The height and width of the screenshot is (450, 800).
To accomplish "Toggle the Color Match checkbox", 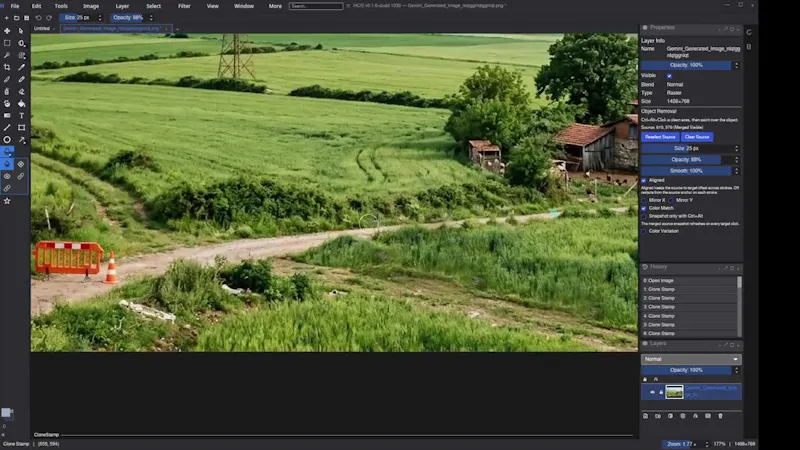I will [x=644, y=208].
